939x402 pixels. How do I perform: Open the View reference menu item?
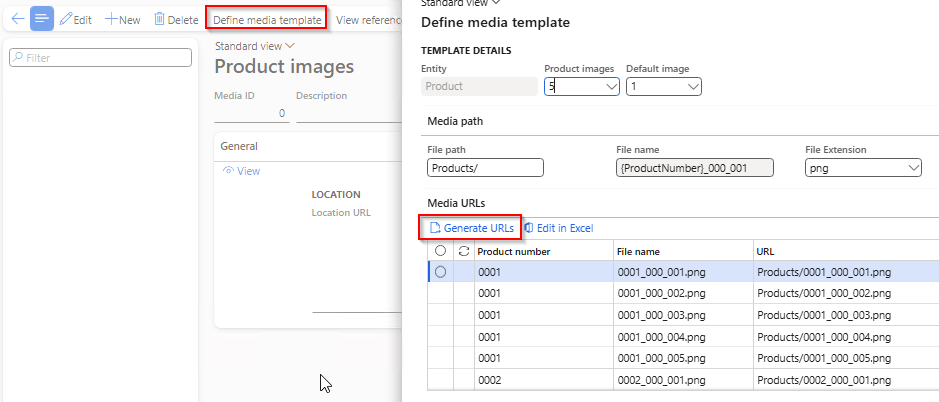pyautogui.click(x=368, y=20)
